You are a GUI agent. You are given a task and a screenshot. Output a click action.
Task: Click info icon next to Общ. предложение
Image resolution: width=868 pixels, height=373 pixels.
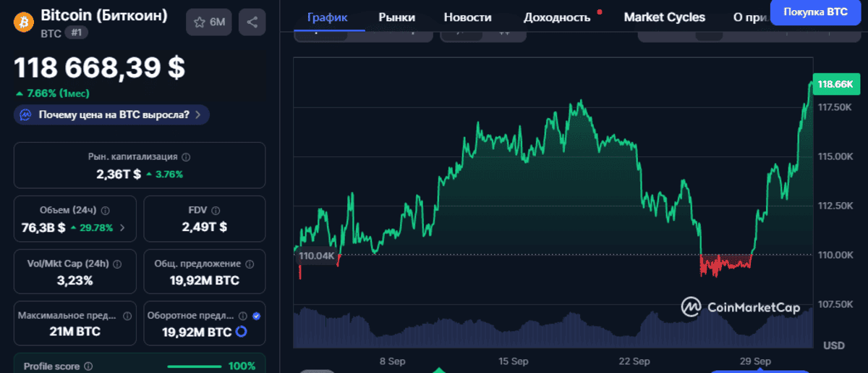click(x=251, y=264)
